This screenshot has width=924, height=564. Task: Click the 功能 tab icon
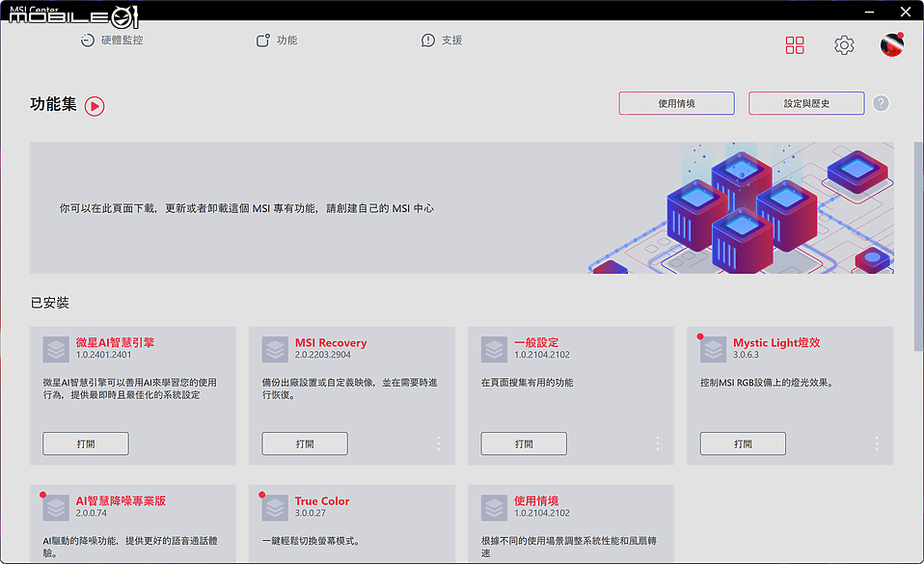[x=262, y=40]
